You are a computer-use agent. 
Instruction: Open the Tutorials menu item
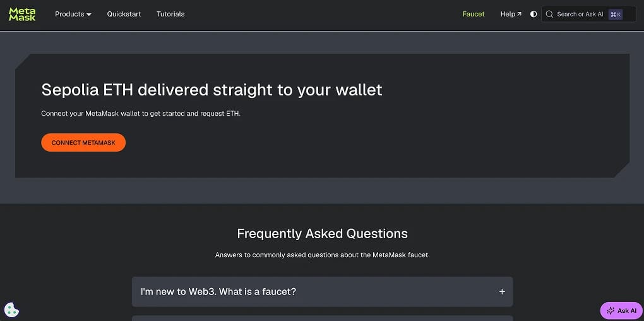170,14
